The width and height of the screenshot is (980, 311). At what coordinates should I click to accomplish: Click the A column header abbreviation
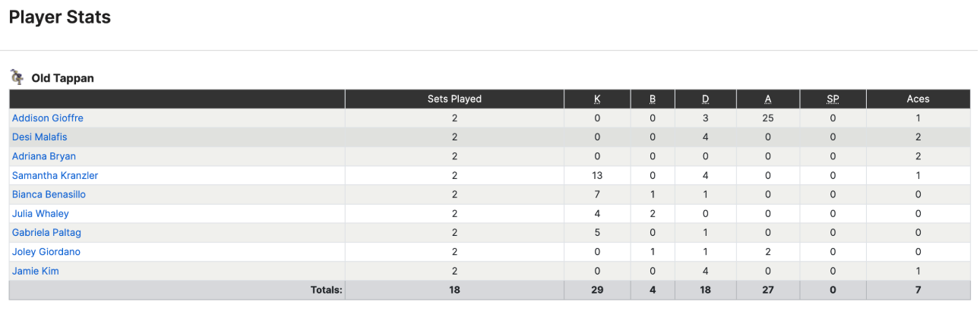point(768,99)
